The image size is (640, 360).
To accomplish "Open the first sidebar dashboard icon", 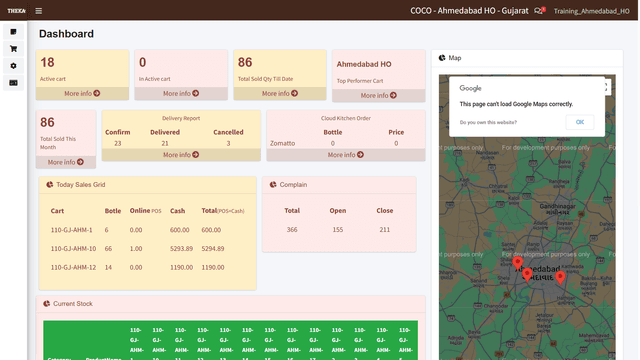I will point(13,32).
